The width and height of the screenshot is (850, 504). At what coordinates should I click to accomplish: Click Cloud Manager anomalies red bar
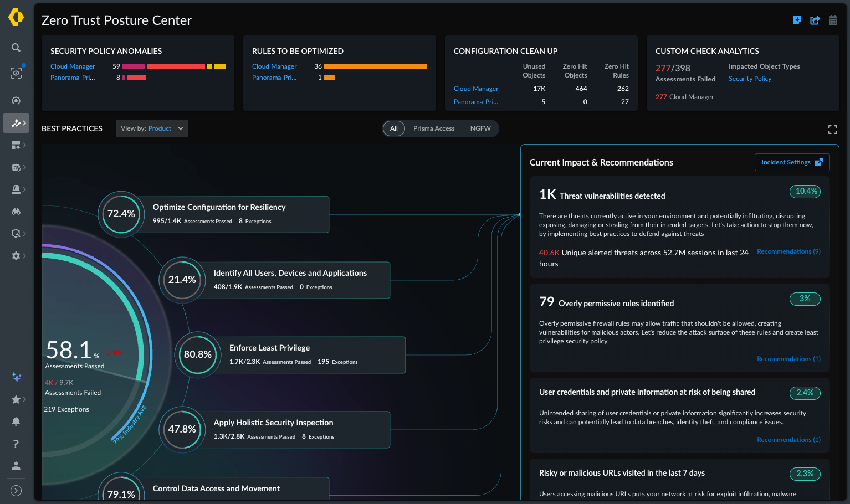(176, 66)
